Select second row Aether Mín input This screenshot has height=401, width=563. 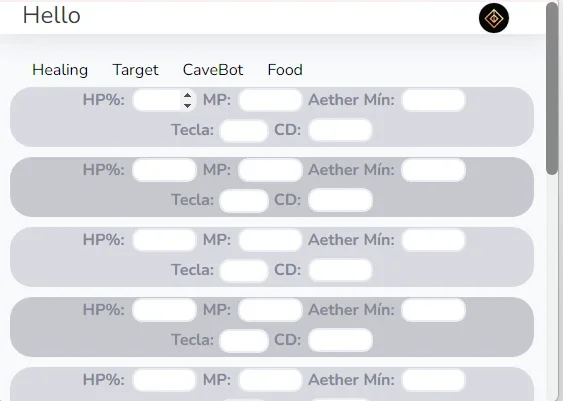pos(433,170)
